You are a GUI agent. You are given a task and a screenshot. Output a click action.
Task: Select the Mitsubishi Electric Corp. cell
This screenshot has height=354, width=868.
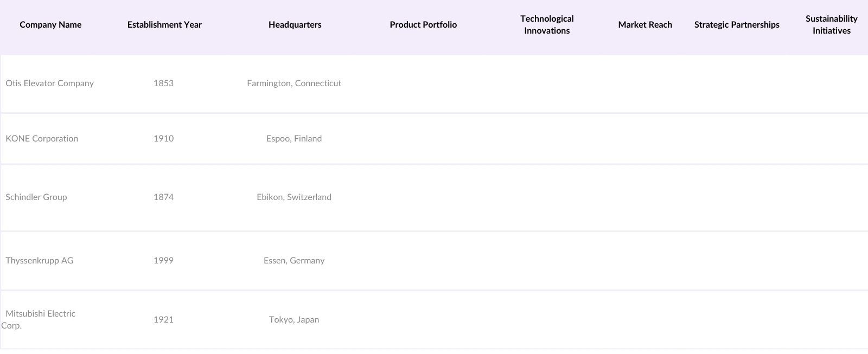(x=40, y=319)
